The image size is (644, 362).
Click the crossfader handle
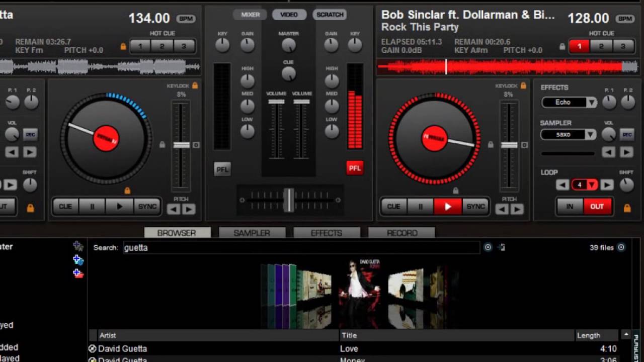pos(289,200)
